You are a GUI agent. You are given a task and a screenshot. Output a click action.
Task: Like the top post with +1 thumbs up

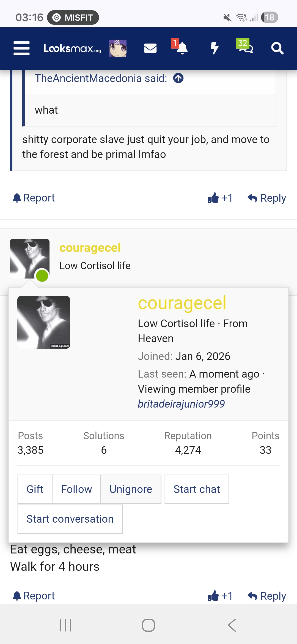[x=220, y=198]
